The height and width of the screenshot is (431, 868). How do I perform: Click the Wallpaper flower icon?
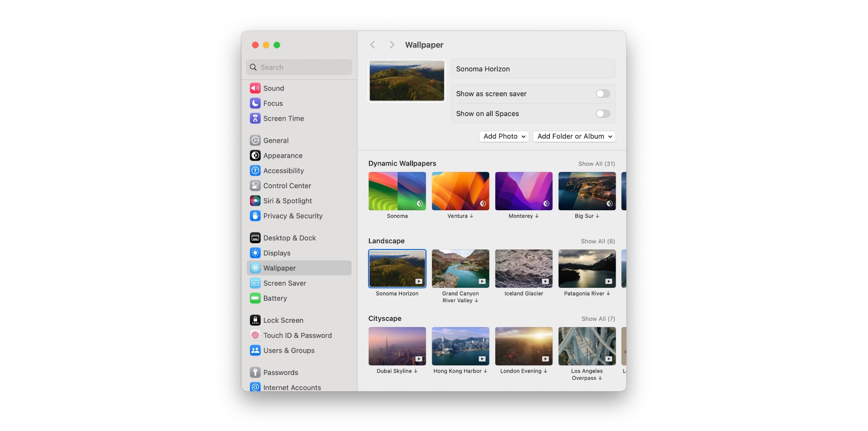point(255,268)
